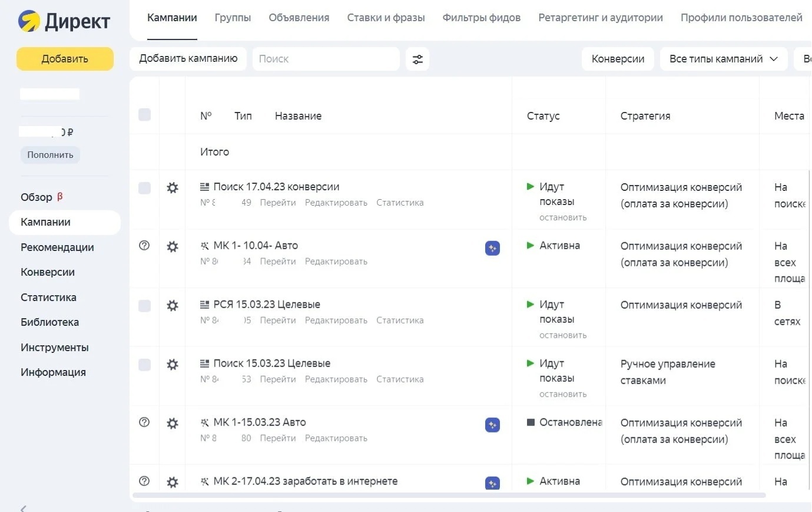The height and width of the screenshot is (512, 812).
Task: Select all campaigns with header checkbox
Action: 144,115
